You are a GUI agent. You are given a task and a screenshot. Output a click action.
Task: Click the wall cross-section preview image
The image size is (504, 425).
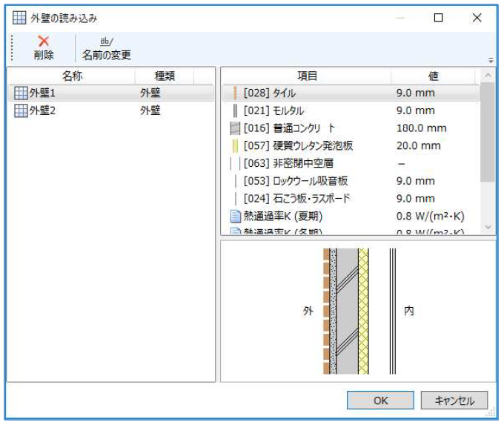coord(359,311)
